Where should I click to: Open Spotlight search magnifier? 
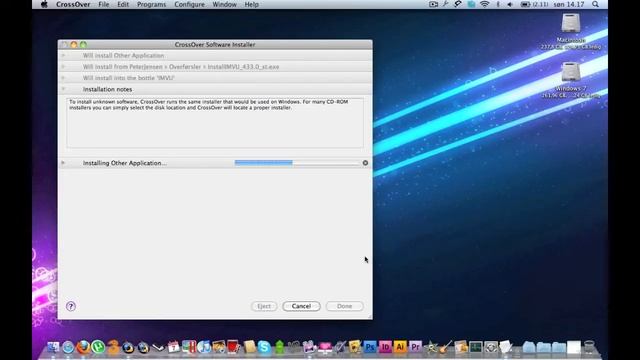pyautogui.click(x=596, y=4)
